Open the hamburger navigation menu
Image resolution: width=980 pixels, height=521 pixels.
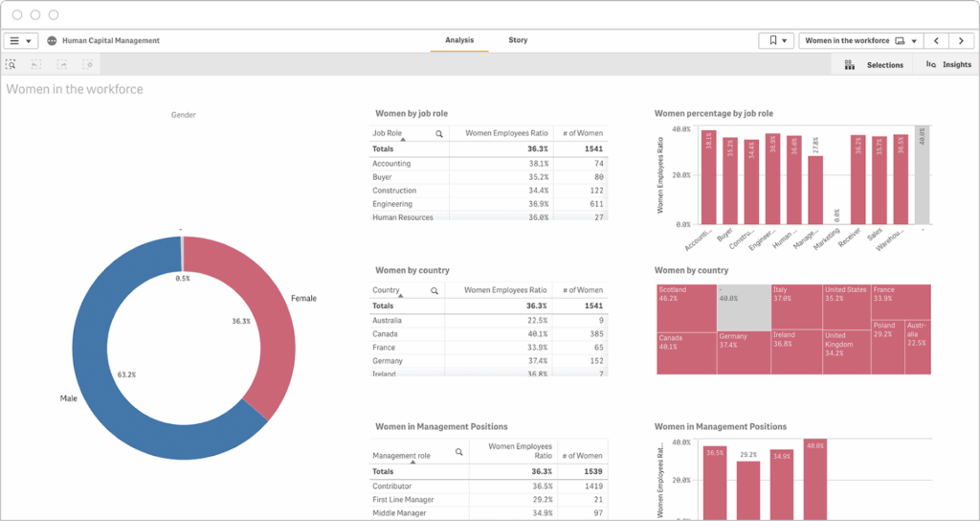click(21, 40)
